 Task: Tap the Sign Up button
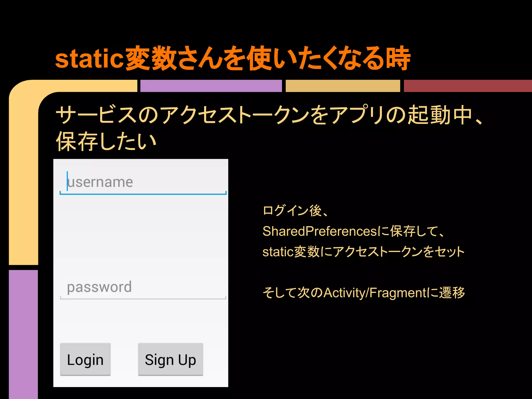(170, 359)
